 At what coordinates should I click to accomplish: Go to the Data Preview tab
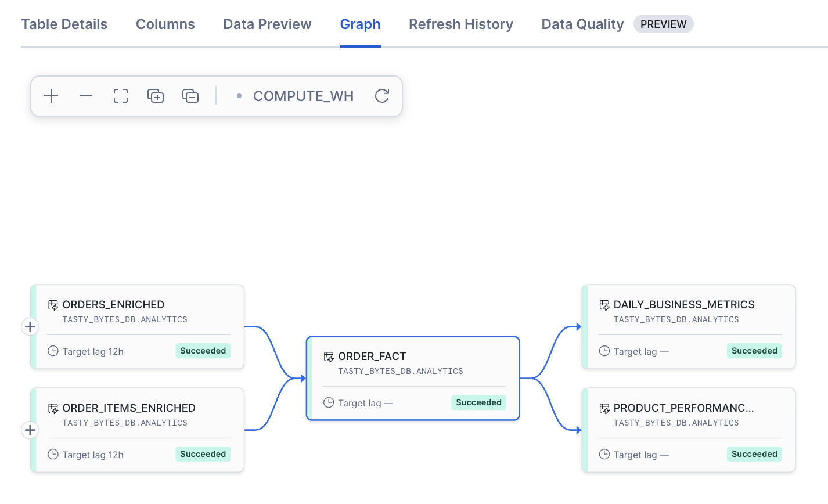click(x=267, y=24)
